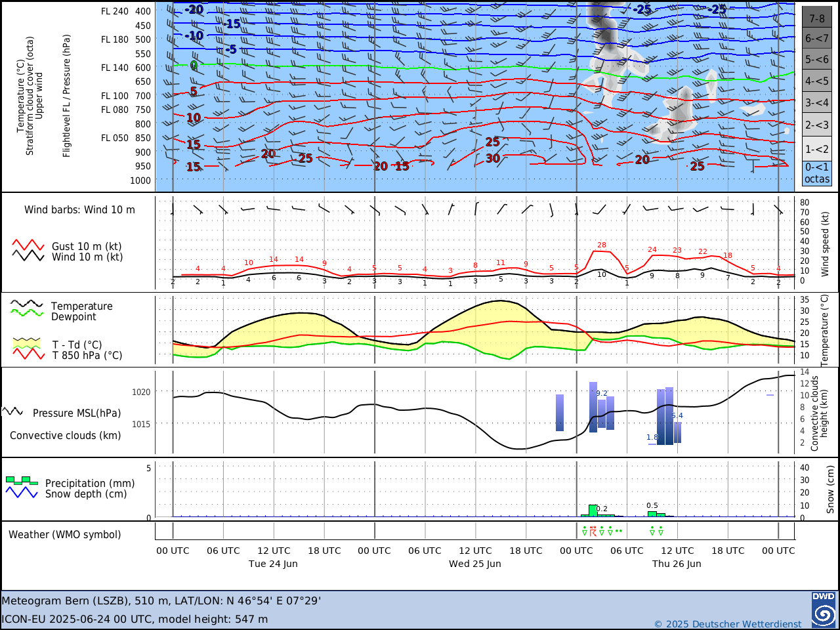Screen dimensions: 840x630
Task: Click the green 0 °C isotherm label
Action: point(193,65)
